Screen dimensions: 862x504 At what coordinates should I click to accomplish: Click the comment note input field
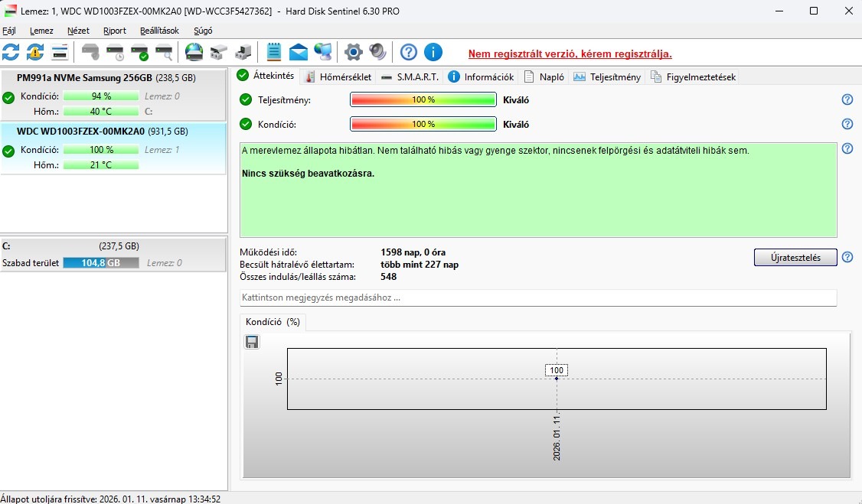point(538,298)
